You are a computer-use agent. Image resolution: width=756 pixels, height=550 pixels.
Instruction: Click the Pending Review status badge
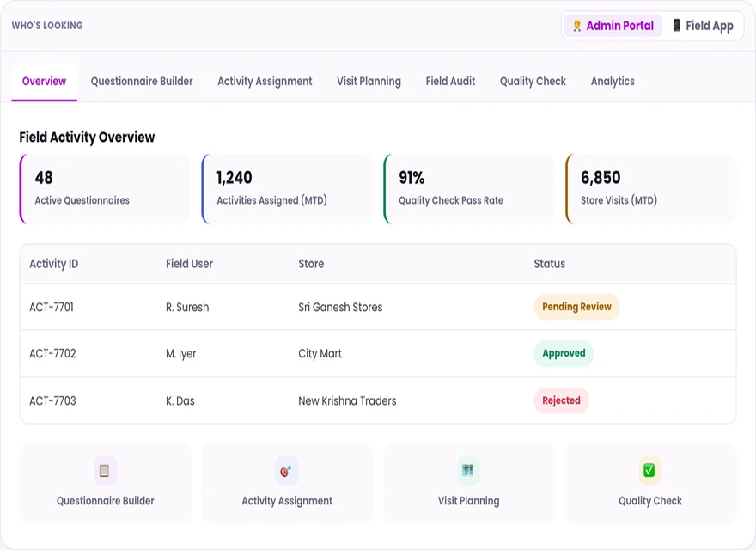576,307
